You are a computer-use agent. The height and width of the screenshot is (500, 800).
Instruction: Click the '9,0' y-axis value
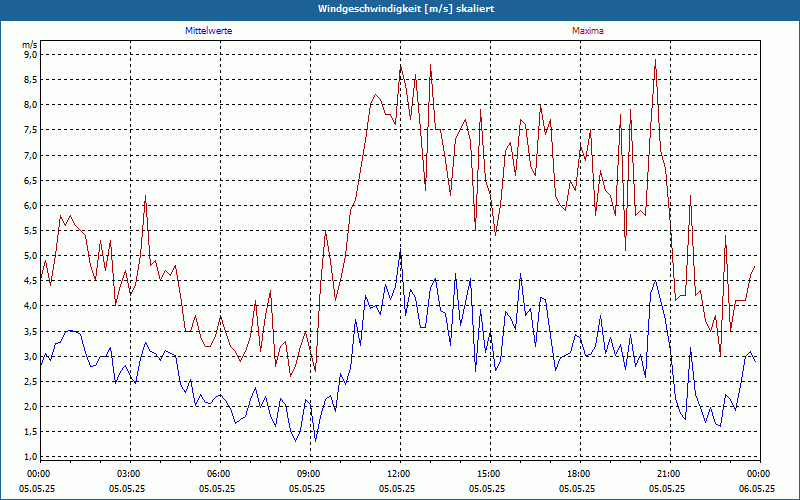tap(30, 55)
